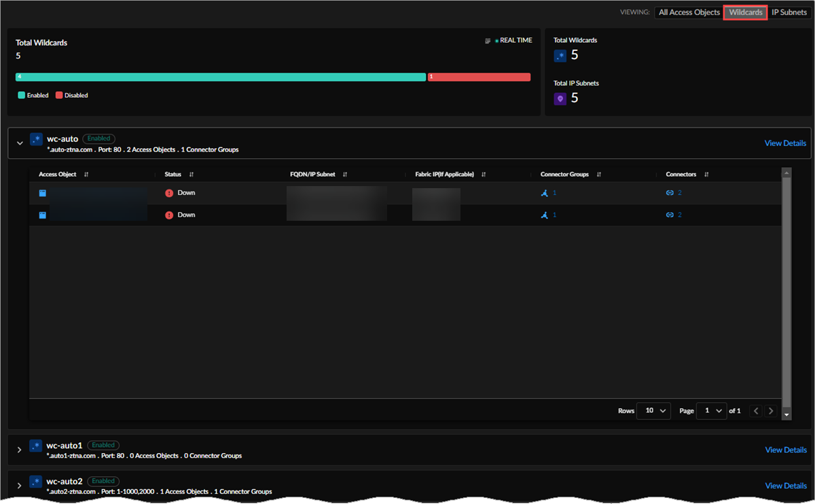Click the second row connector group icon

click(544, 215)
